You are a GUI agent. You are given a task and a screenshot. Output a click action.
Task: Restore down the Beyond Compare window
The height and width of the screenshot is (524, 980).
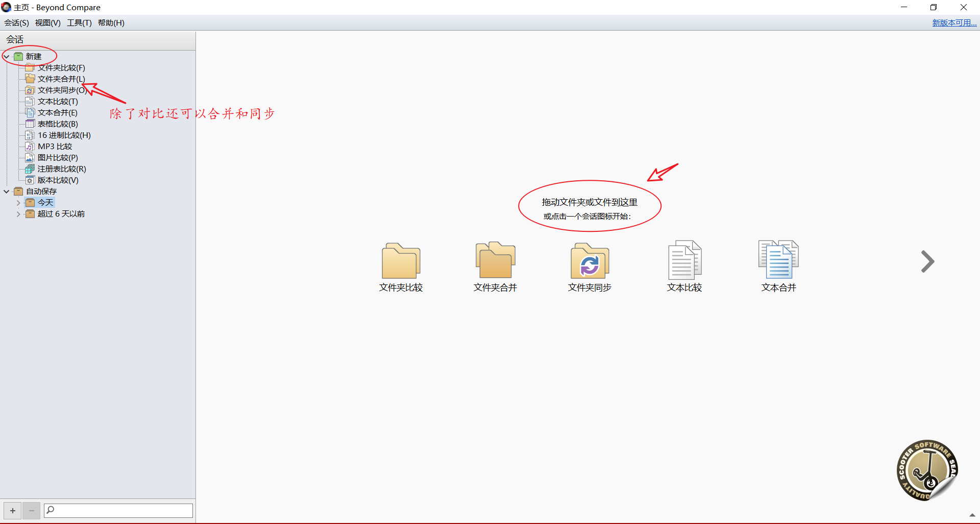point(934,7)
